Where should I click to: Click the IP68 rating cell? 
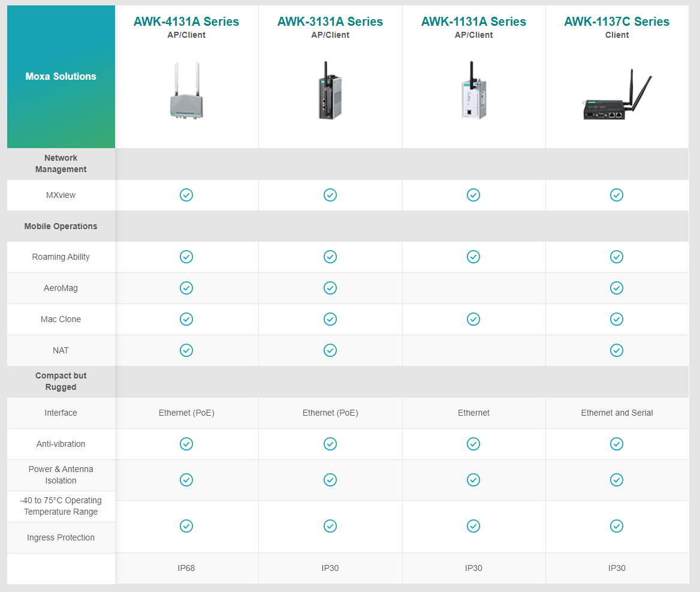(186, 569)
